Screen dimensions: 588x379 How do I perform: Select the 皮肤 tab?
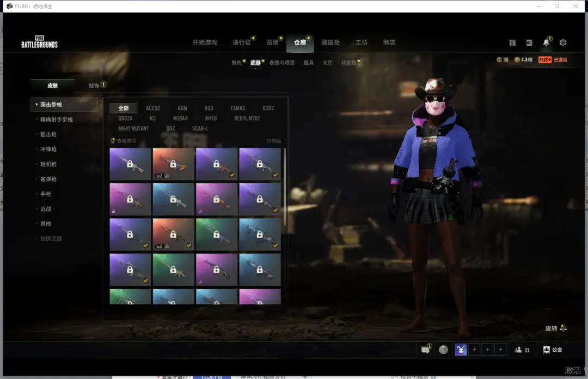click(52, 85)
